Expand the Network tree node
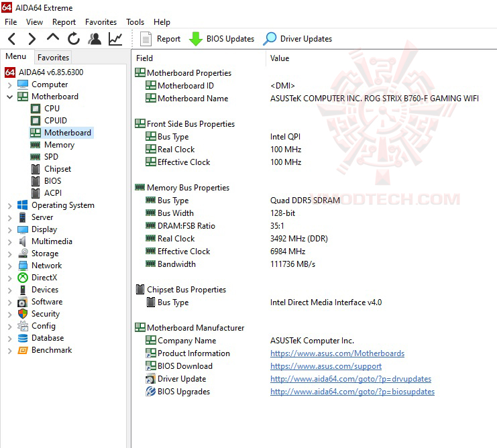 coord(10,266)
